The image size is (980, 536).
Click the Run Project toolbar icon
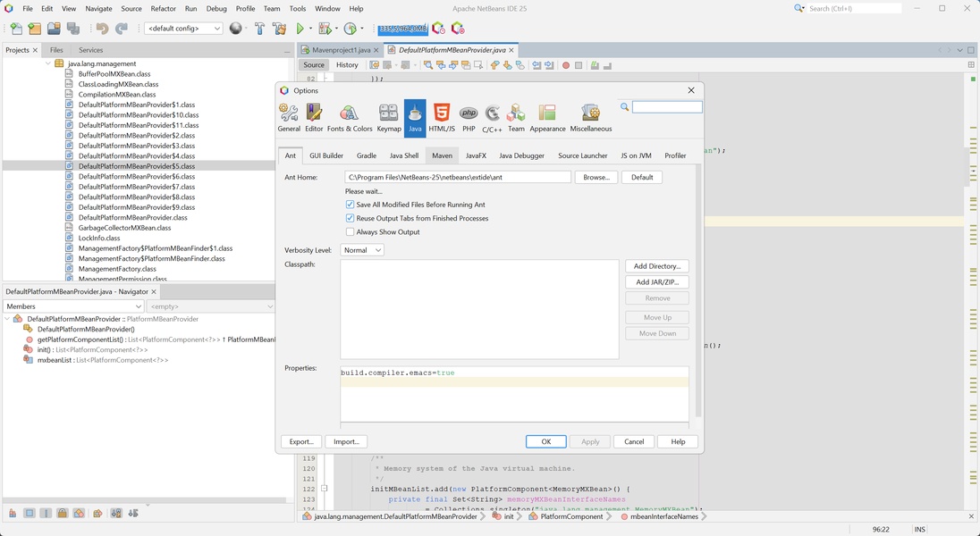coord(300,29)
